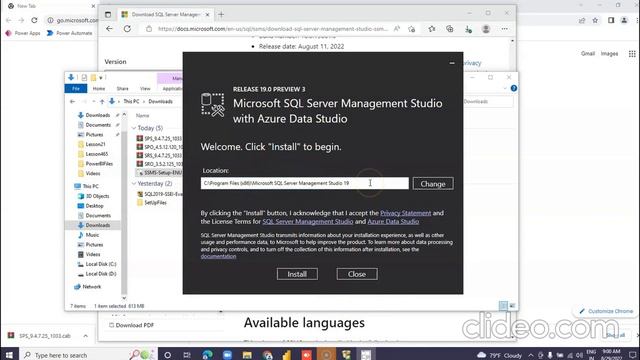The height and width of the screenshot is (360, 640).
Task: Click the installation Location path field
Action: tap(304, 183)
